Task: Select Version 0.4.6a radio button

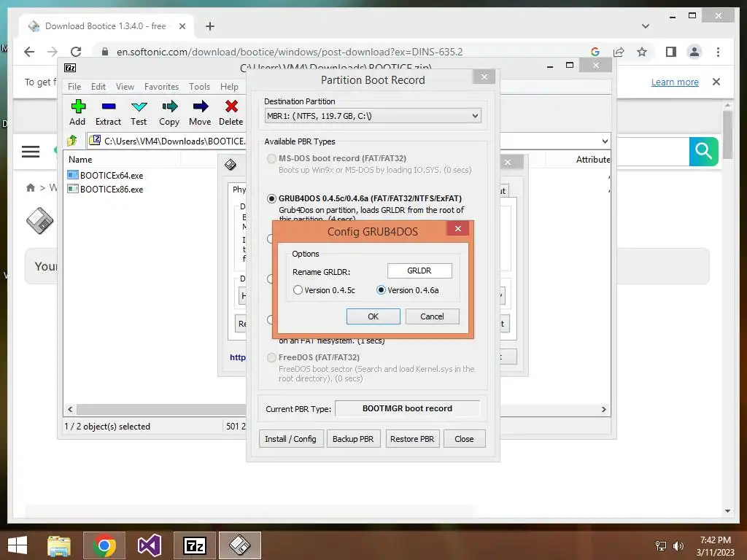Action: coord(381,290)
